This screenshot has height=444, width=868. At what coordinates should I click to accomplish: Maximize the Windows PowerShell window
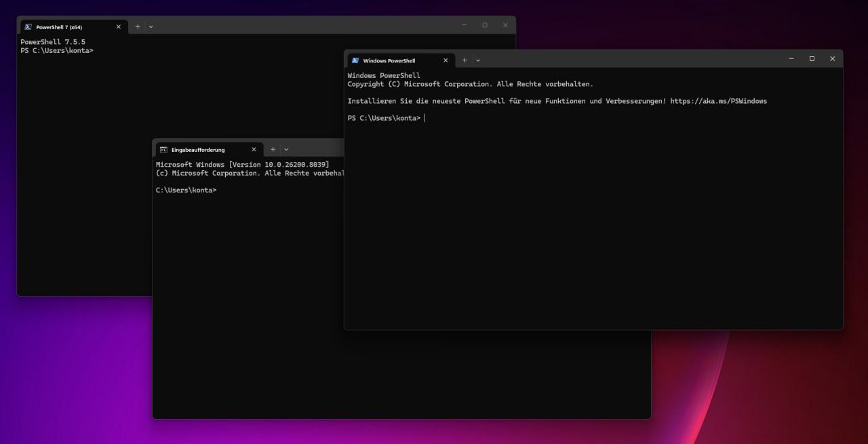click(812, 59)
